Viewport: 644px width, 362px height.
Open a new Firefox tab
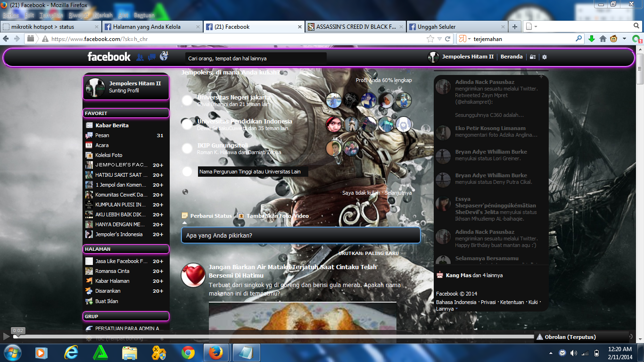(515, 27)
